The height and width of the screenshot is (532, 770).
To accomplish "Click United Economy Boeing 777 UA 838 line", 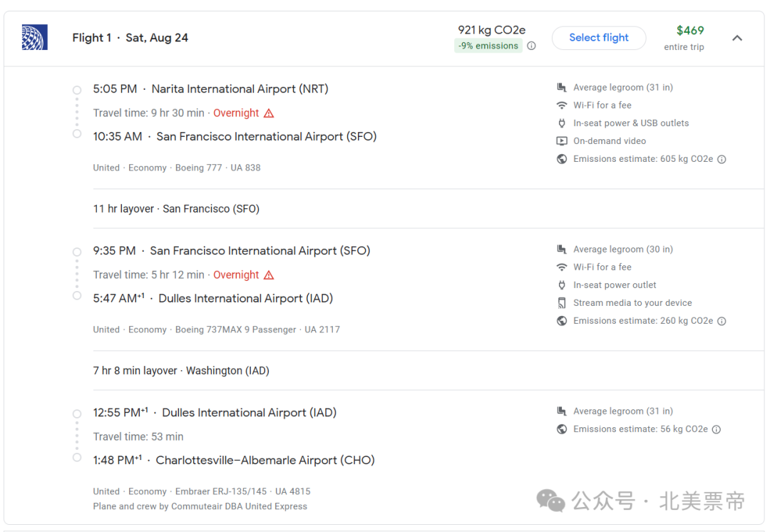I will 177,168.
